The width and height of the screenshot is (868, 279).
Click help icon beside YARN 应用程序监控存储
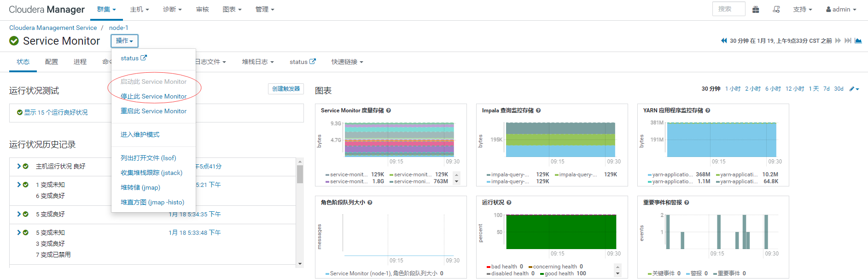click(708, 110)
